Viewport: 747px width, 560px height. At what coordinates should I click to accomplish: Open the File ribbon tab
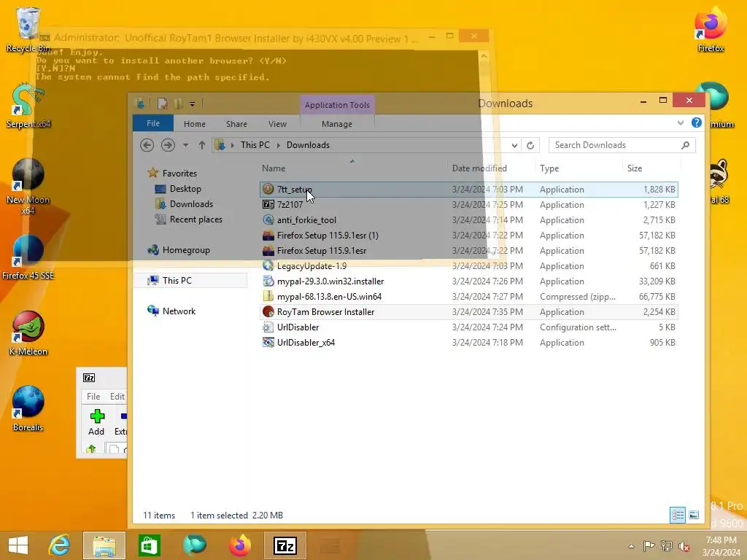153,123
